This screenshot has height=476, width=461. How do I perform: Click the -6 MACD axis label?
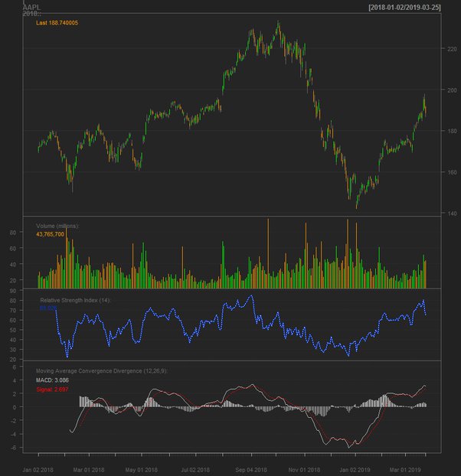coord(16,447)
